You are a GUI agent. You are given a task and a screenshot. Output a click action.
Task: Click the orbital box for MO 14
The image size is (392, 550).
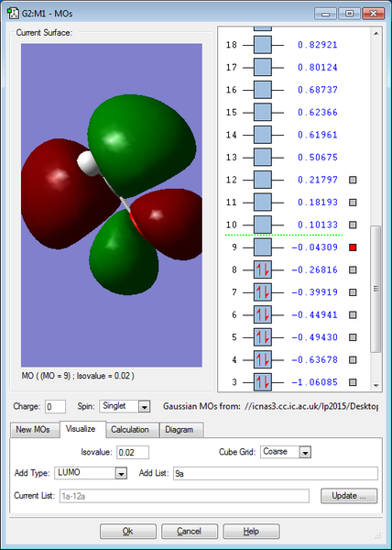pyautogui.click(x=262, y=135)
